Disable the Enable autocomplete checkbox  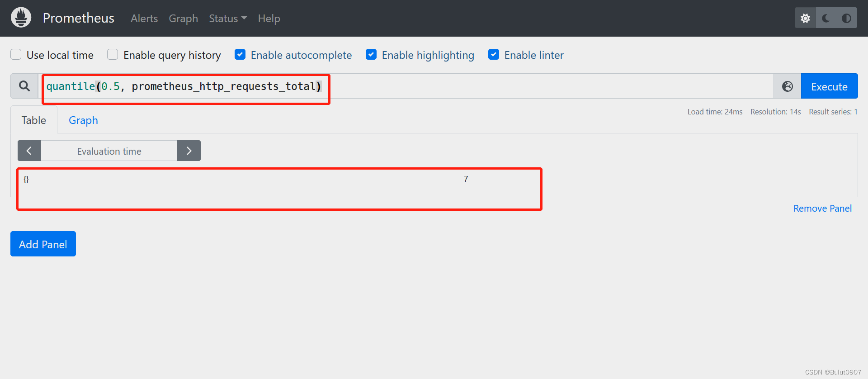pos(240,55)
